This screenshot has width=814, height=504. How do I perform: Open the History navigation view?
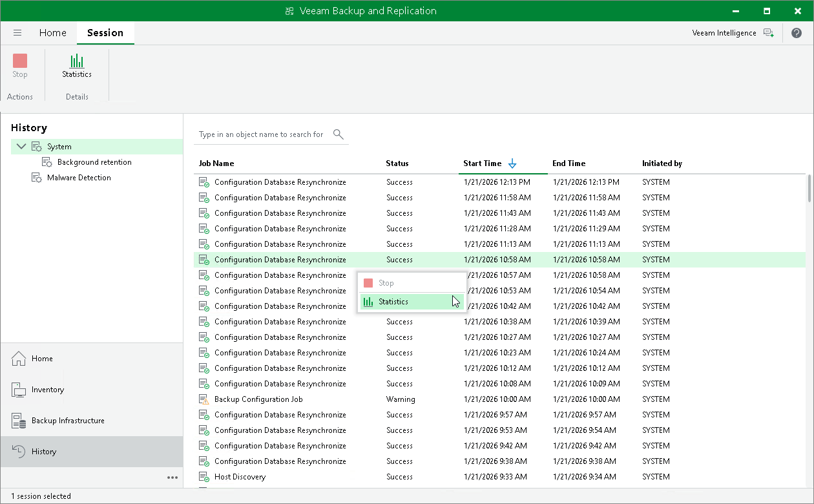[x=91, y=452]
